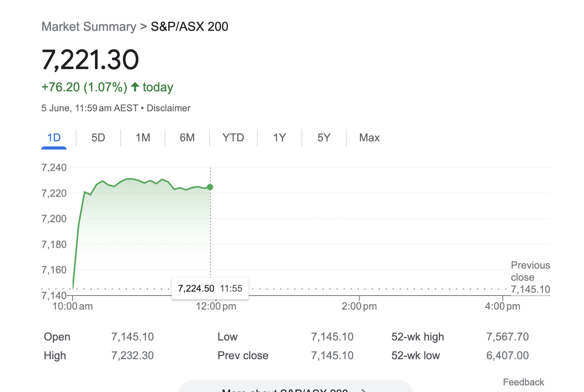Image resolution: width=584 pixels, height=392 pixels.
Task: Open the Disclaimer link
Action: pos(169,108)
